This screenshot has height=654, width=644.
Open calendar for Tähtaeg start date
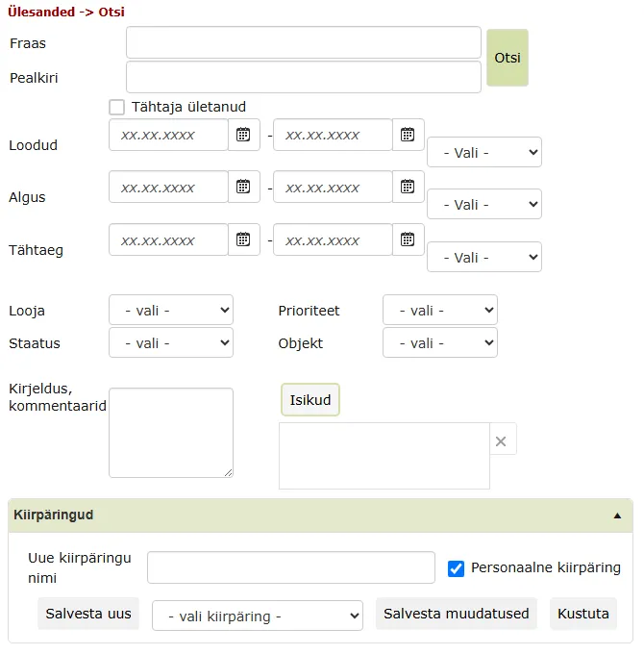(243, 239)
